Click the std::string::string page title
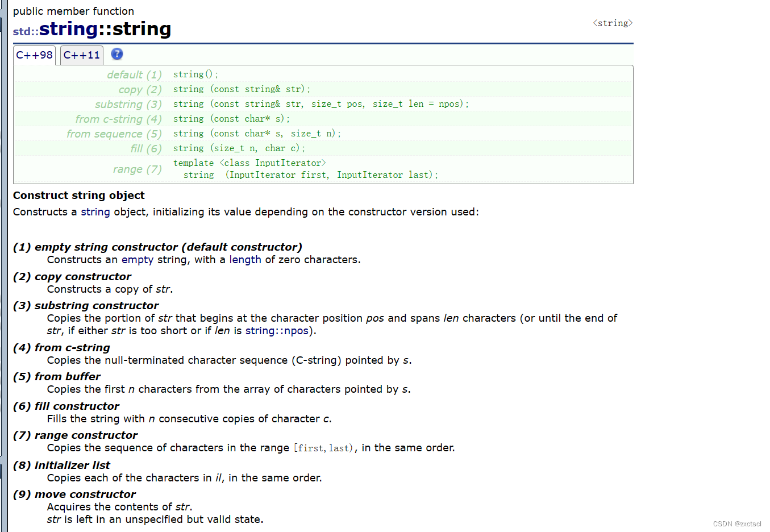The width and height of the screenshot is (770, 532). coord(92,29)
